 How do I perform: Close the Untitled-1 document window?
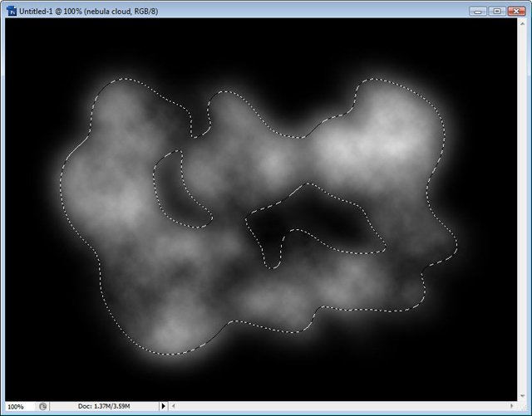[516, 11]
